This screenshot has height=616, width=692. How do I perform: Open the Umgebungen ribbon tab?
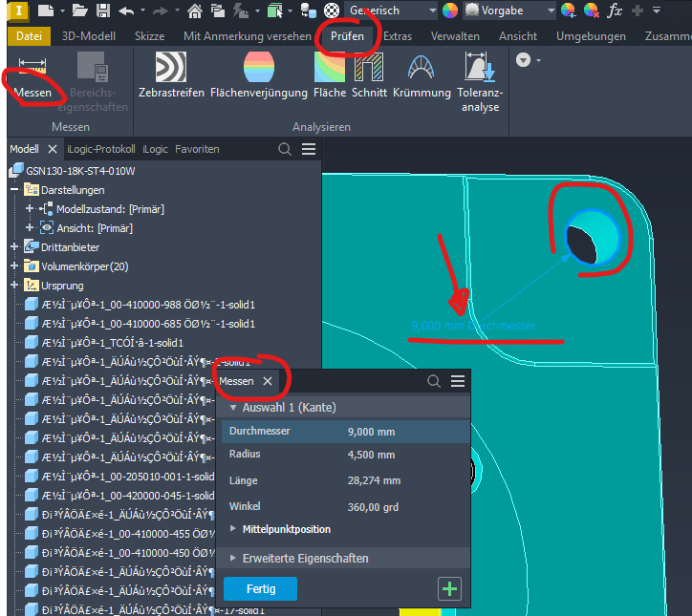[591, 36]
